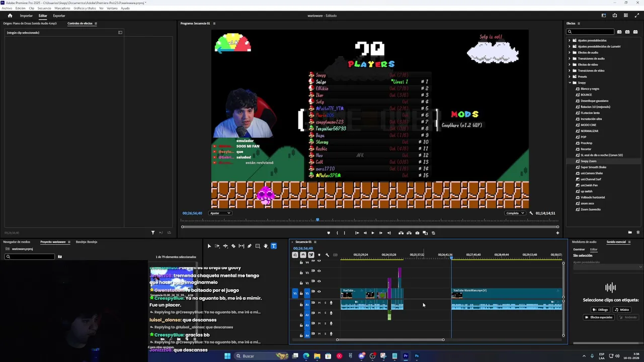Open Navegador de medios tab
The image size is (644, 362).
click(x=17, y=242)
